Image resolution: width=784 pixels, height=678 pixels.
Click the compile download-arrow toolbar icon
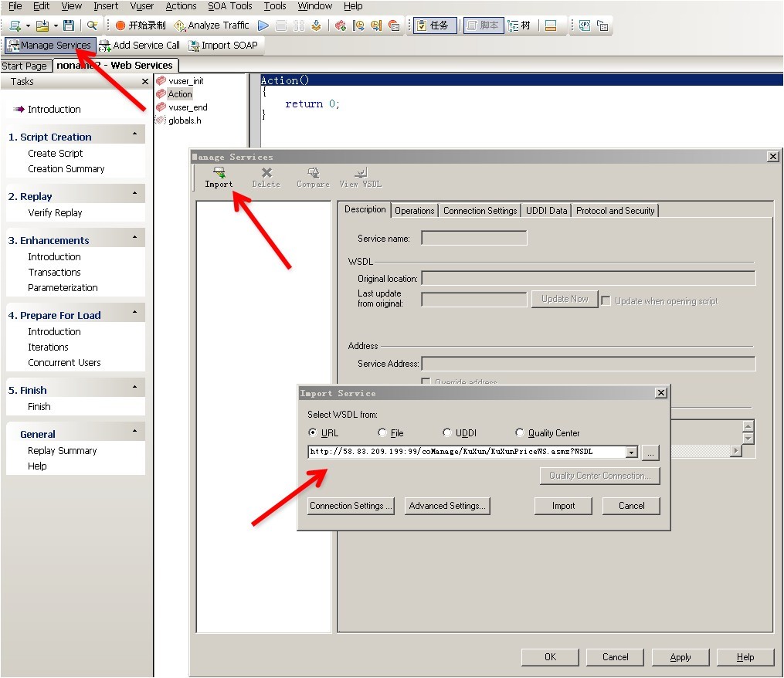coord(316,25)
